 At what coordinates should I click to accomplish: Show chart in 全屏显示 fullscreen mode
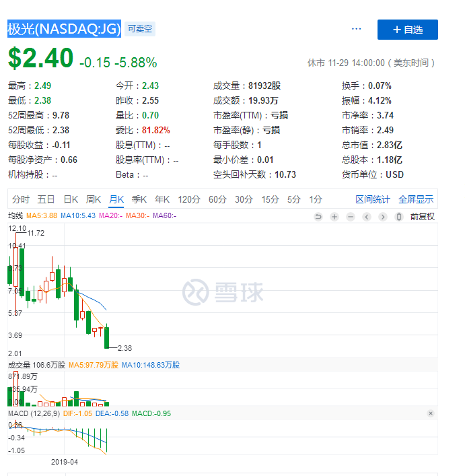point(416,199)
